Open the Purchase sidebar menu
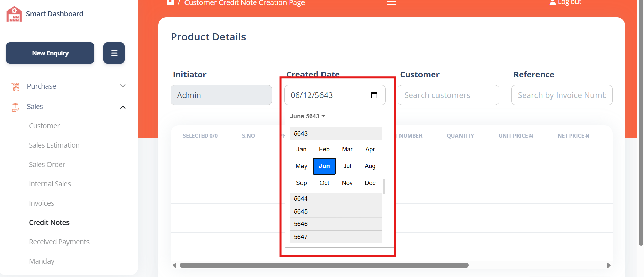The height and width of the screenshot is (277, 644). 41,86
